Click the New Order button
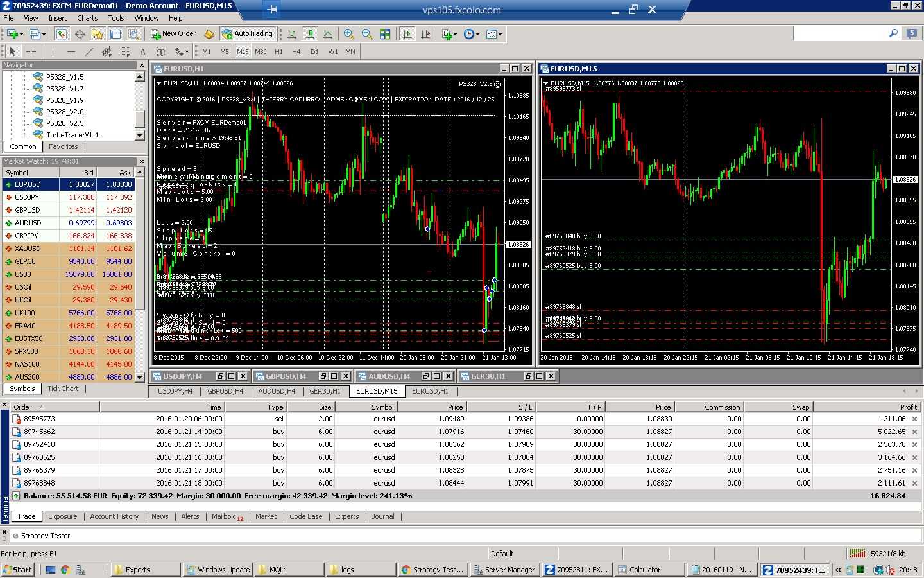Viewport: 924px width, 578px height. coord(173,34)
